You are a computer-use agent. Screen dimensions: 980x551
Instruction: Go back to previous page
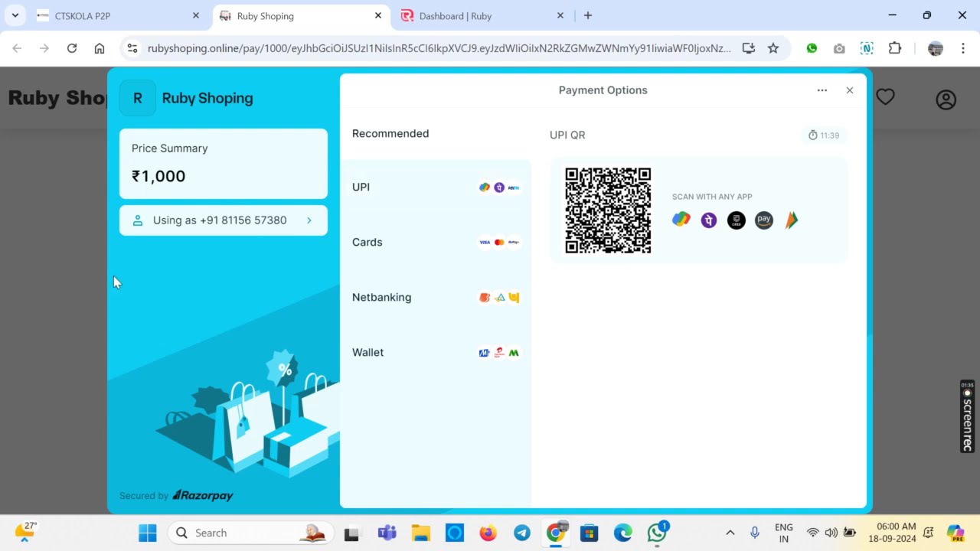tap(17, 48)
